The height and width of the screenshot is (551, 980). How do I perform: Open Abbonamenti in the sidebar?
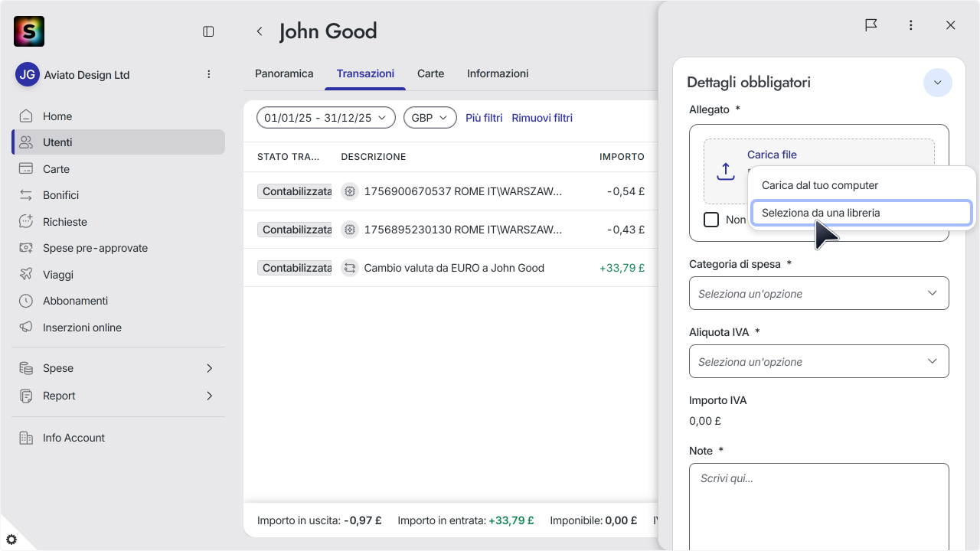(118, 301)
